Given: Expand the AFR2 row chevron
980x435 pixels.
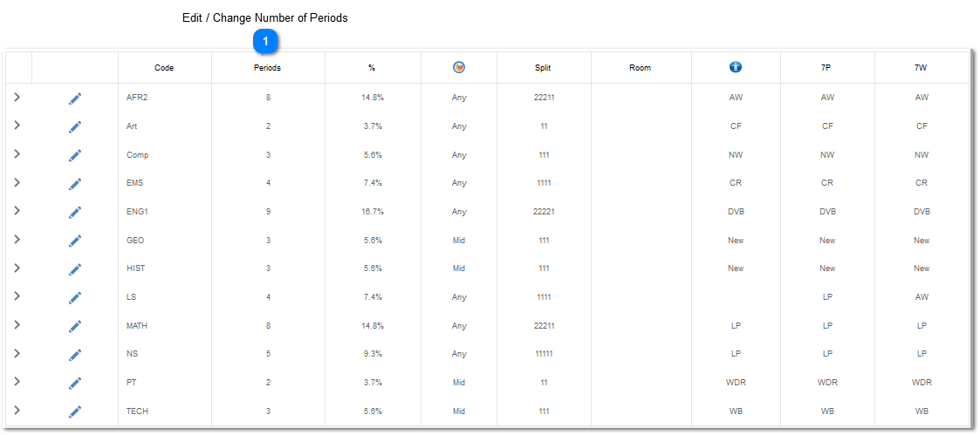Looking at the screenshot, I should pos(17,97).
